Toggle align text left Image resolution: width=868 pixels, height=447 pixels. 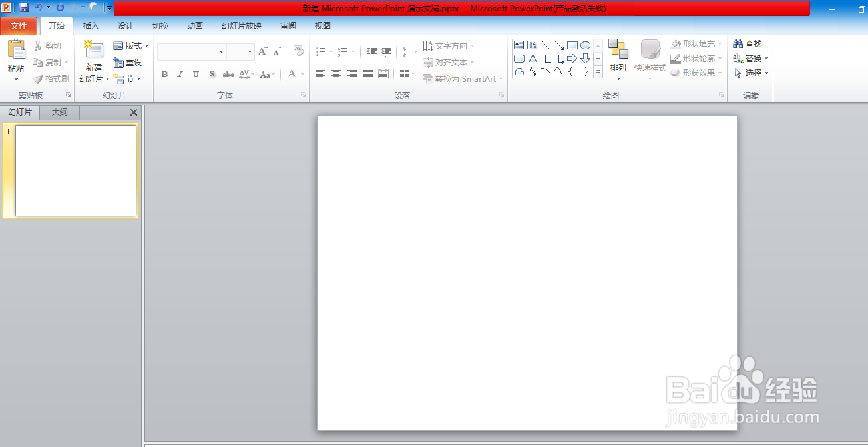(320, 74)
